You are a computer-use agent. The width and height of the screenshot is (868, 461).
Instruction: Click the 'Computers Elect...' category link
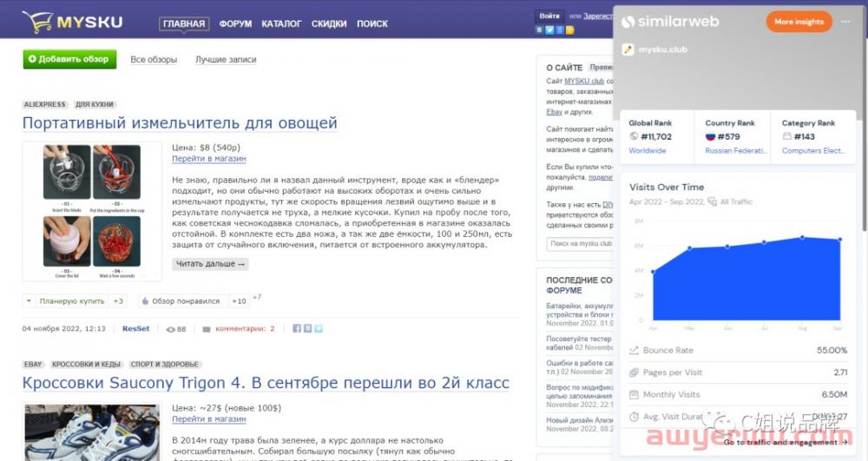(x=813, y=150)
